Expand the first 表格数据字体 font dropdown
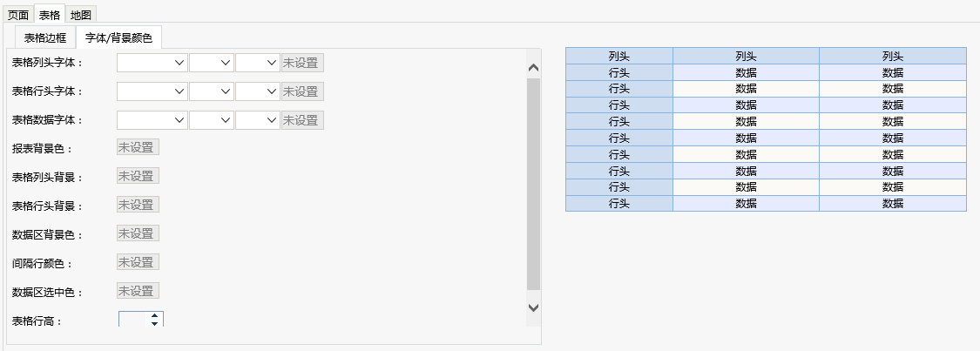This screenshot has width=980, height=351. [152, 120]
